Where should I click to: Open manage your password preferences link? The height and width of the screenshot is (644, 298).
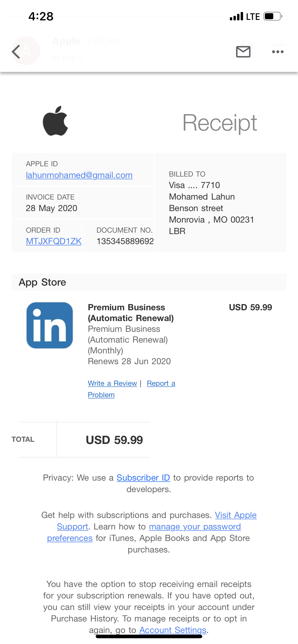point(195,527)
